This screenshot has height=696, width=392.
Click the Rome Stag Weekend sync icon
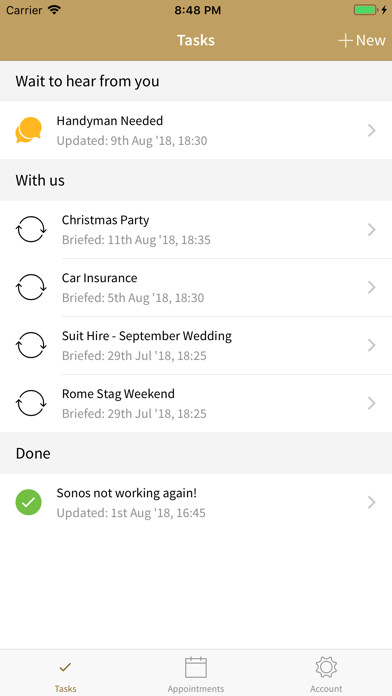(x=31, y=403)
